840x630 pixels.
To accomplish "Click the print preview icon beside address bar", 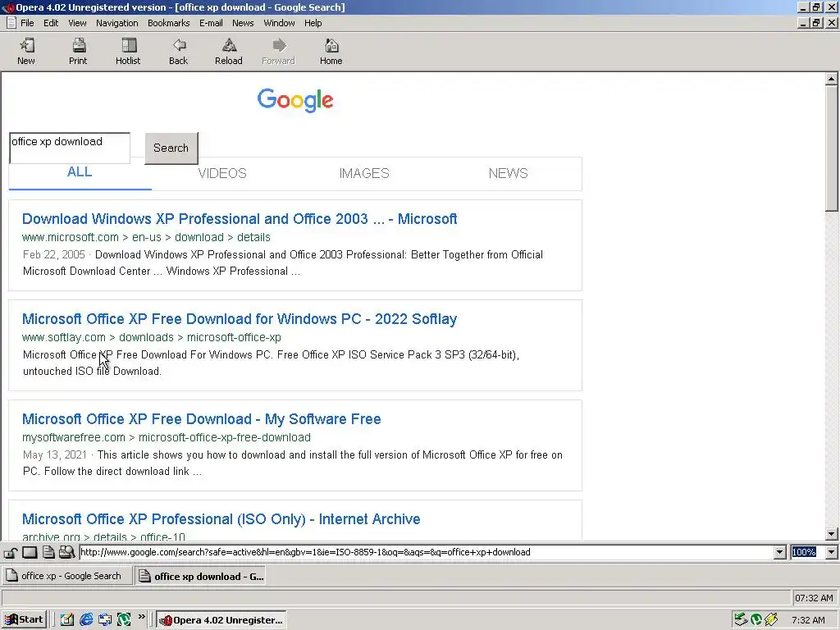I will tap(66, 552).
